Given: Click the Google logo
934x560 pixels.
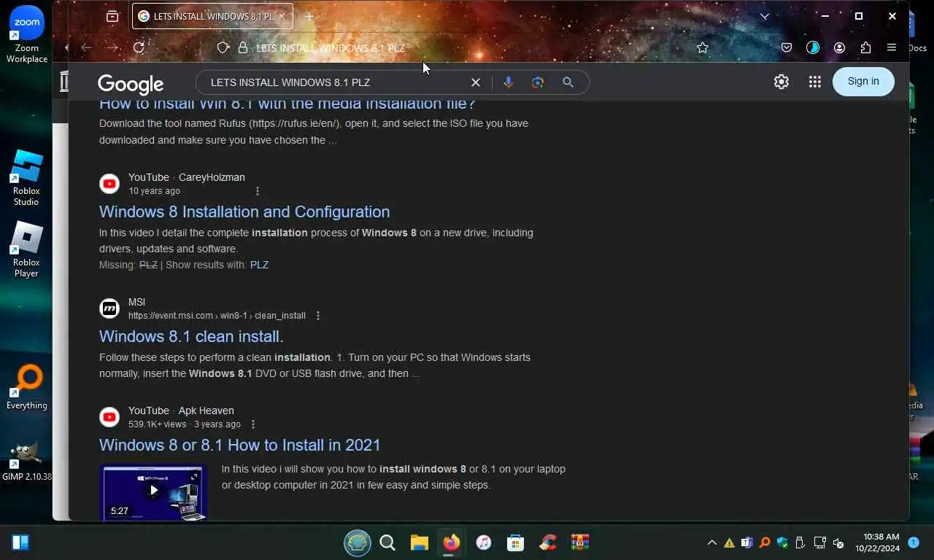Looking at the screenshot, I should [x=131, y=84].
